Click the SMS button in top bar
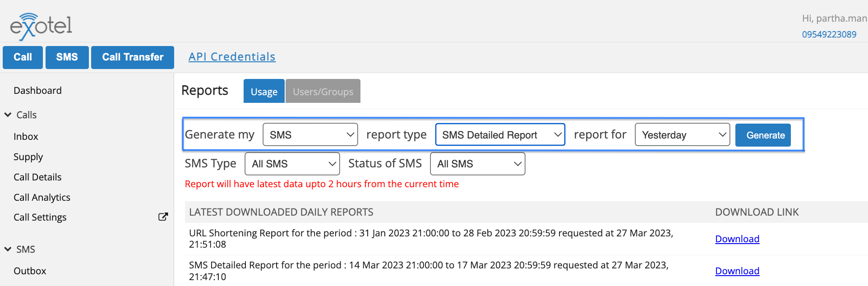Viewport: 868px width, 286px height. coord(67,57)
